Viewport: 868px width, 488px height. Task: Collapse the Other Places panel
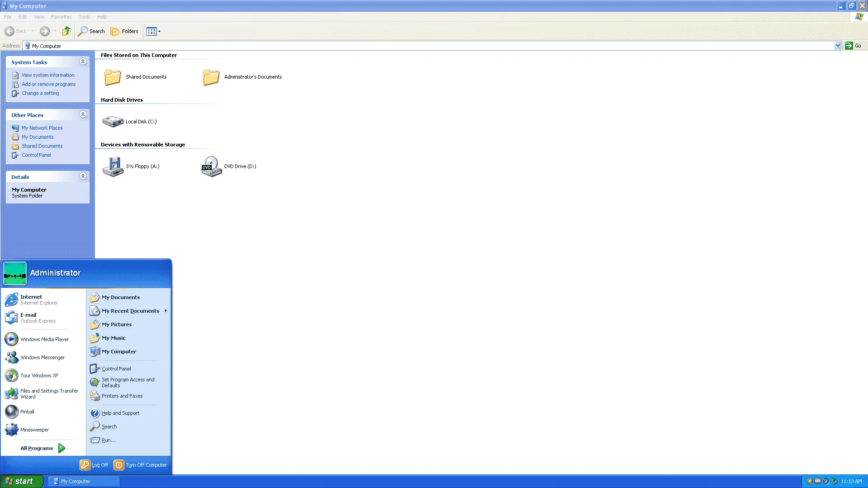coord(83,114)
